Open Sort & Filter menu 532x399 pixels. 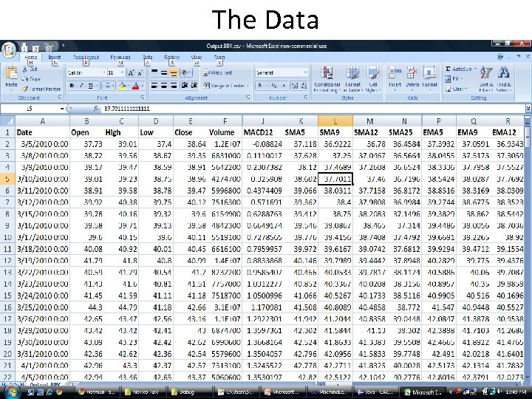(x=486, y=79)
